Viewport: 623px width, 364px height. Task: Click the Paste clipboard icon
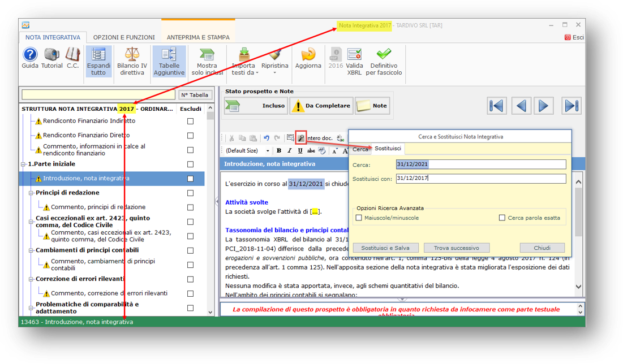pos(253,138)
